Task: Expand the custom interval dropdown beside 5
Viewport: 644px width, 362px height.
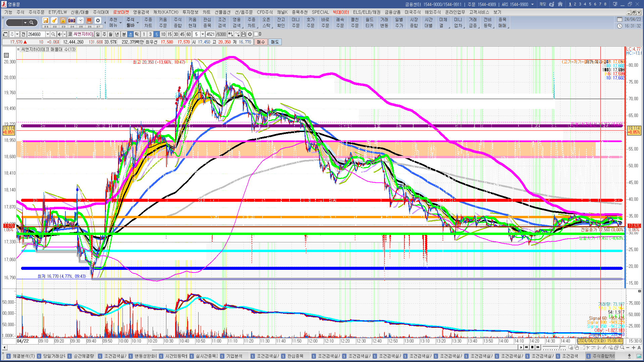Action: 203,34
